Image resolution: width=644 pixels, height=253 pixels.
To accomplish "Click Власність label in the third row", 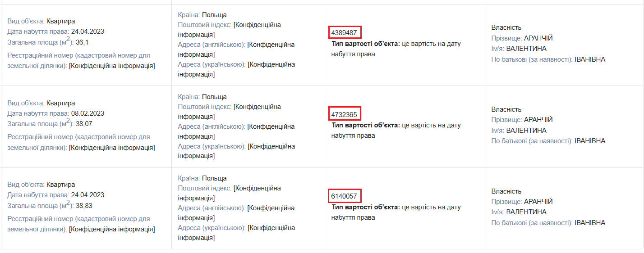I will [506, 191].
